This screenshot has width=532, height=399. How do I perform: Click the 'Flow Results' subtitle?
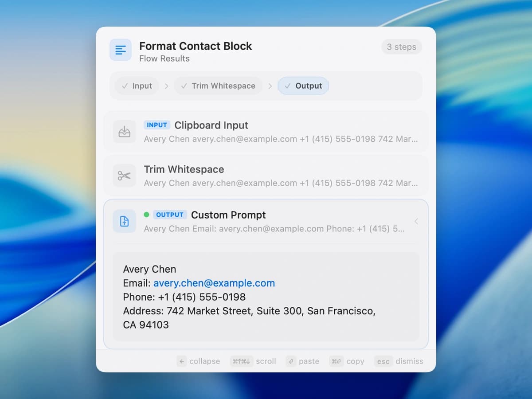[164, 59]
